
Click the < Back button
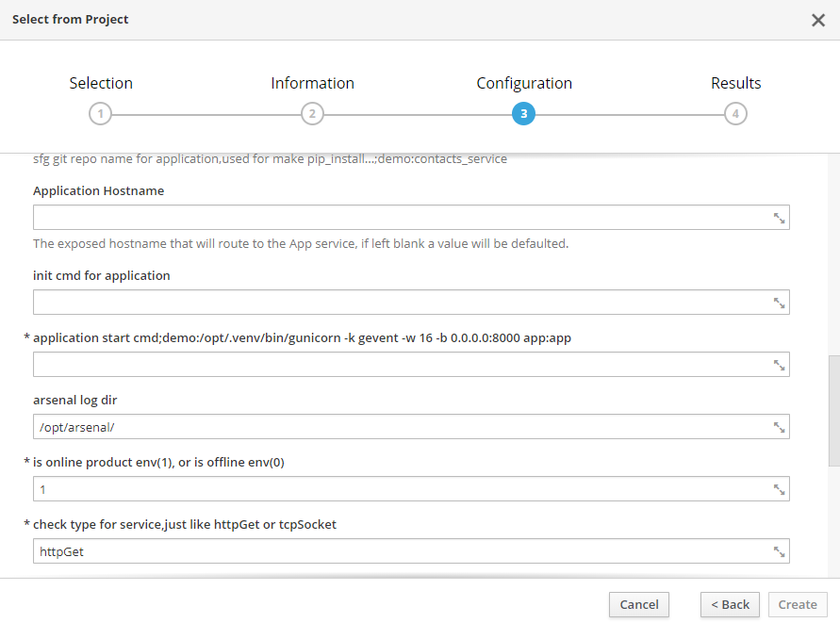[729, 604]
